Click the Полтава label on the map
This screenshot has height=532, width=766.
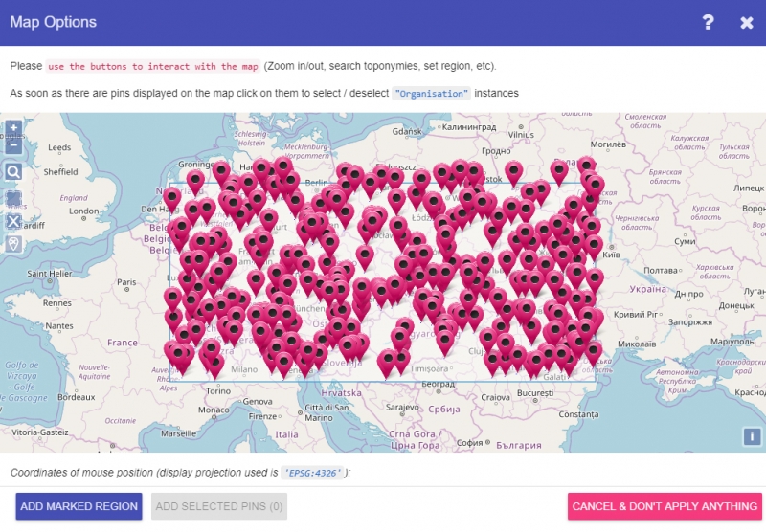[661, 271]
